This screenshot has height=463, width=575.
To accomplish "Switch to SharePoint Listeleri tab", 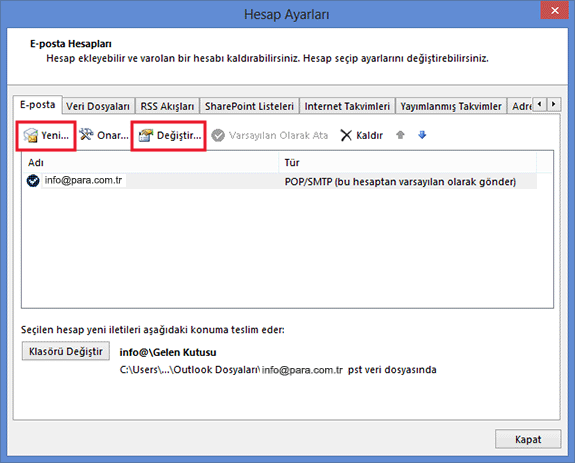I will pyautogui.click(x=249, y=106).
